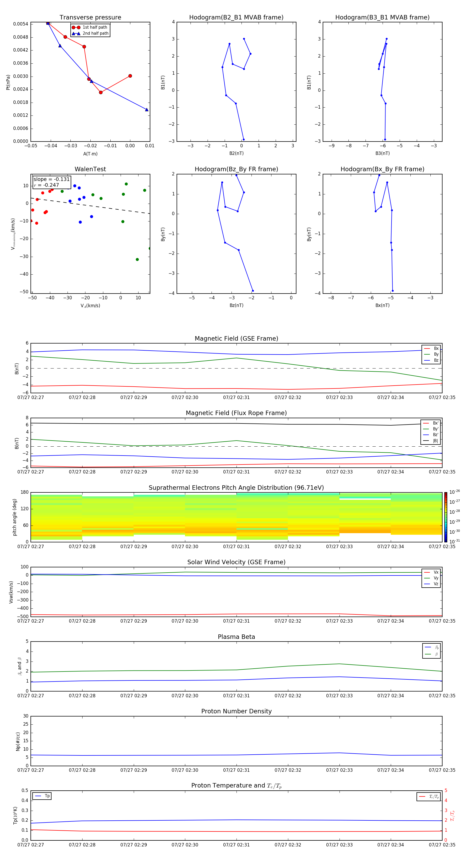
Task: Click the "Proton Number Density" panel title
Action: pos(236,711)
